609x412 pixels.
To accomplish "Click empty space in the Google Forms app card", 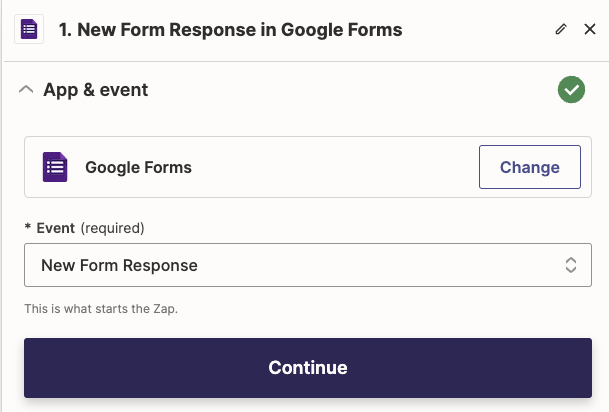I will (330, 167).
